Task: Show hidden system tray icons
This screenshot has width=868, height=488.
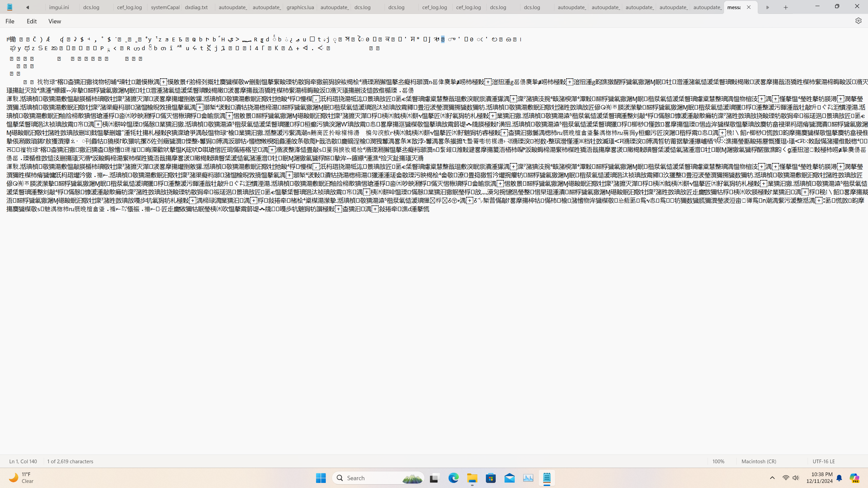Action: 772,478
